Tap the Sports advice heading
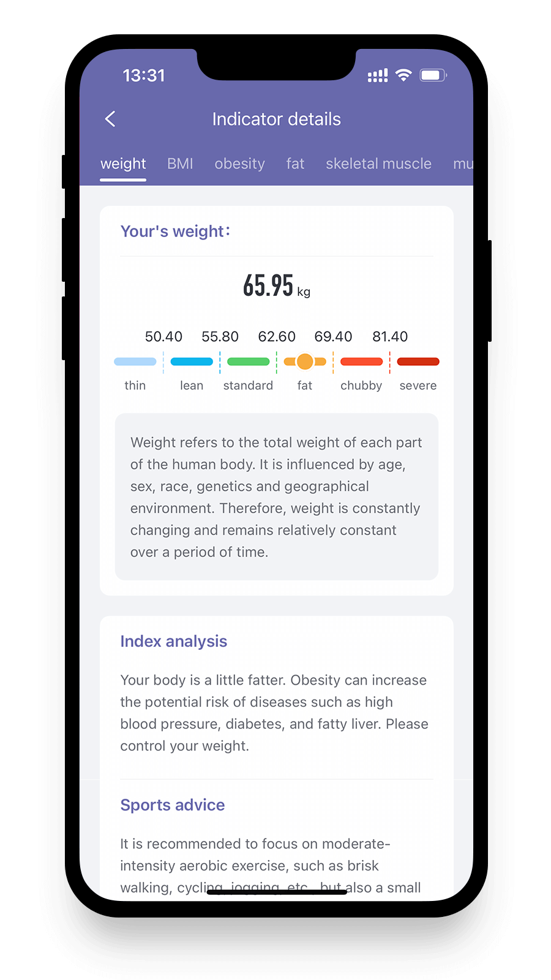Screen dimensions: 551x980 (173, 805)
